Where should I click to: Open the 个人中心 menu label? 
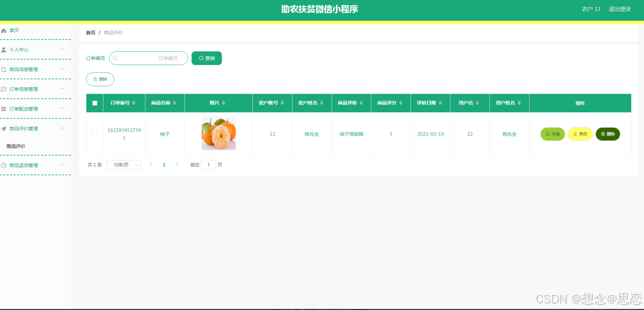click(x=19, y=50)
